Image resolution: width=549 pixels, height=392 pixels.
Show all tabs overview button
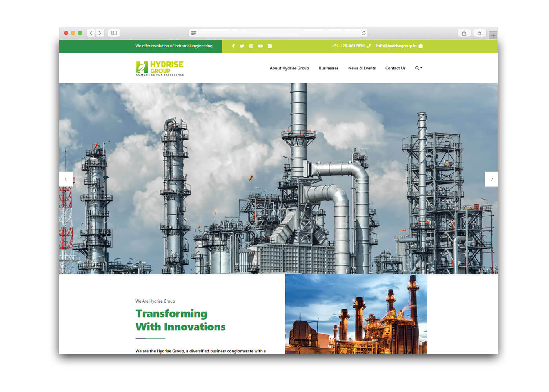click(x=480, y=33)
